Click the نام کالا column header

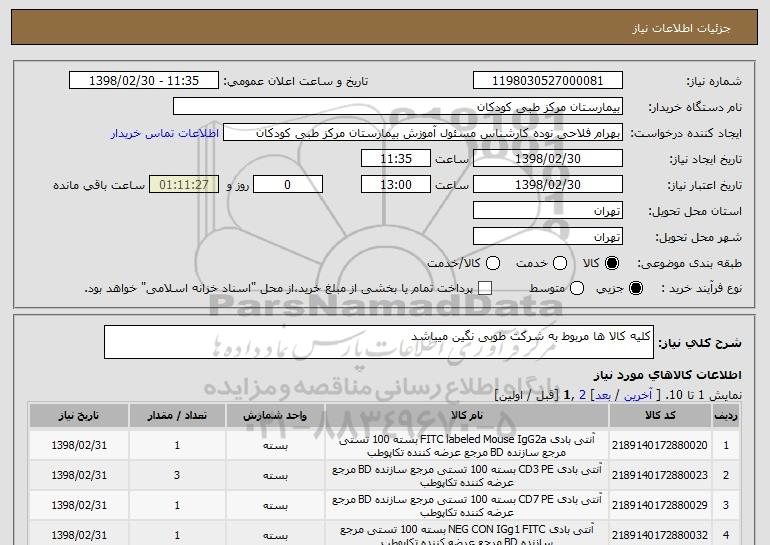click(467, 416)
